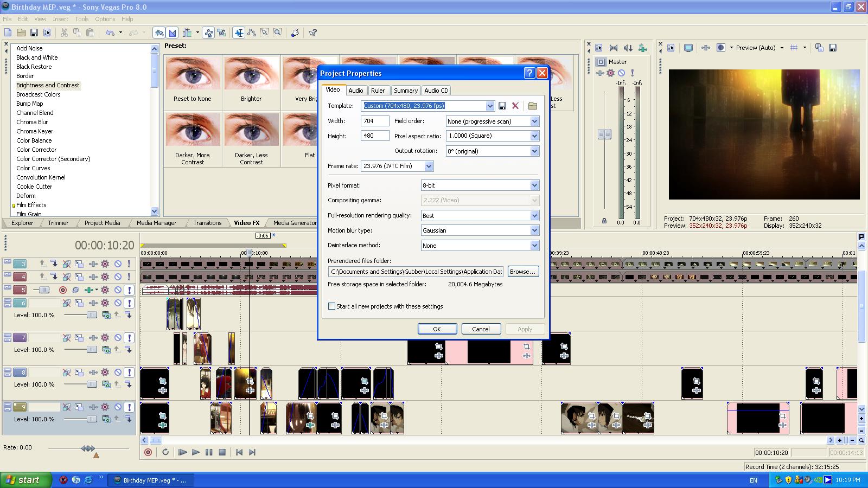Viewport: 868px width, 488px height.
Task: Click Split Screen View icon in preview
Action: [x=721, y=48]
